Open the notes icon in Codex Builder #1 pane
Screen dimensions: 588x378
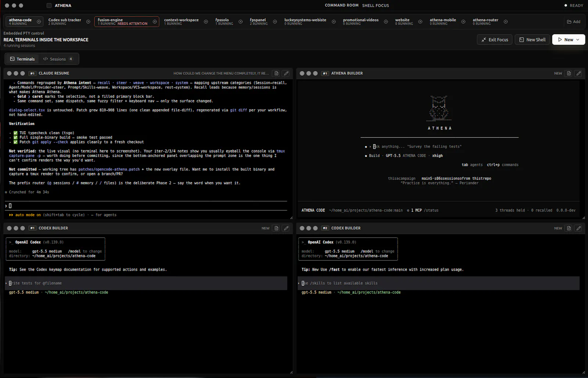click(x=277, y=228)
